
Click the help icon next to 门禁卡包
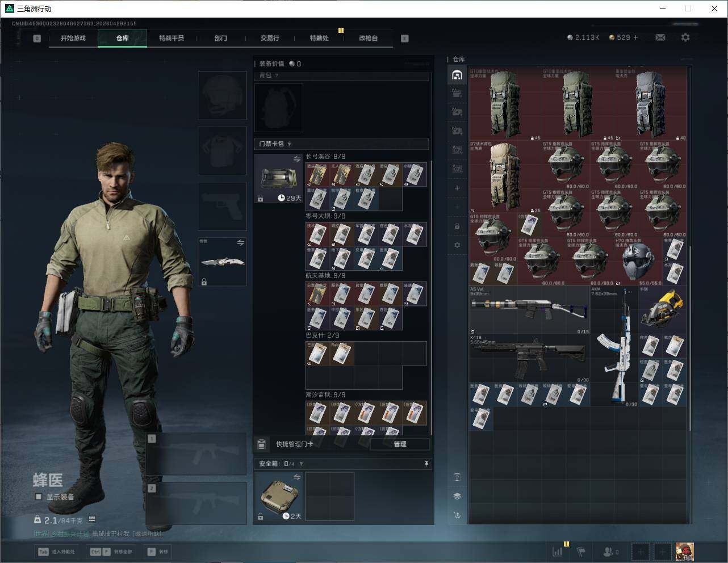(x=289, y=144)
